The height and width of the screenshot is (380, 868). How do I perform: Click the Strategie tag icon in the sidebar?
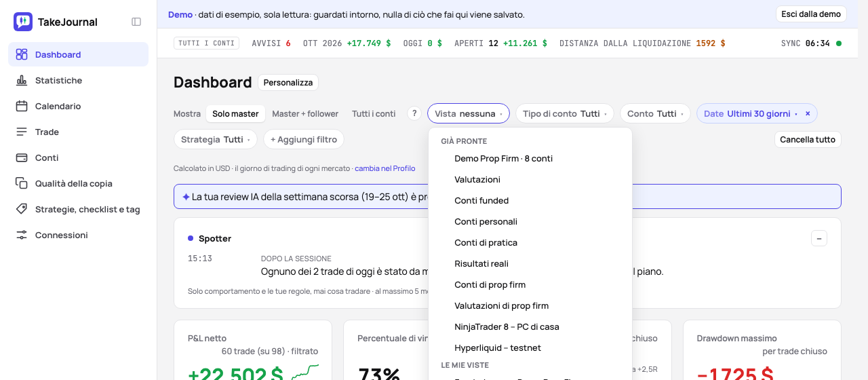click(22, 209)
